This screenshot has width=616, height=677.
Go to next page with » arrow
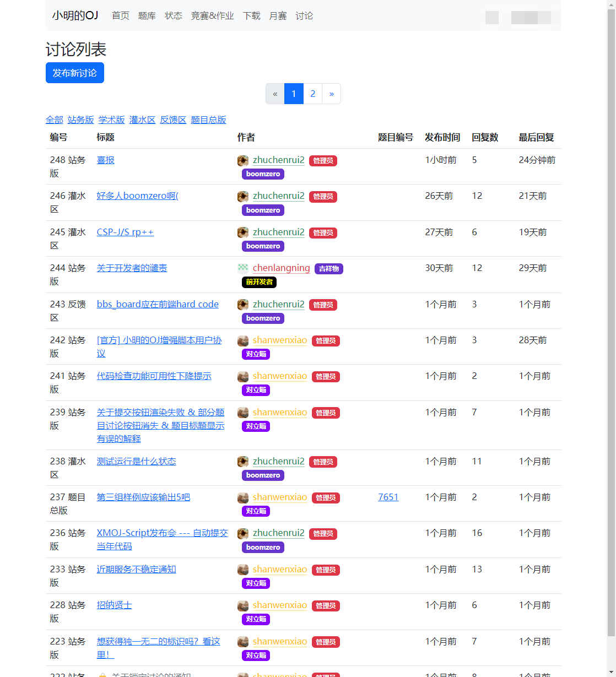click(331, 94)
